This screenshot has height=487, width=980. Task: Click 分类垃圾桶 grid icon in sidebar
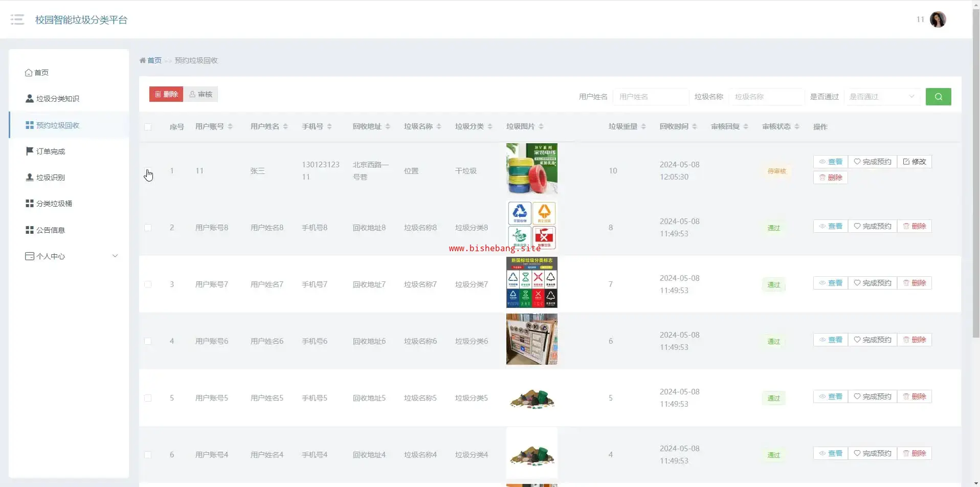click(x=30, y=204)
